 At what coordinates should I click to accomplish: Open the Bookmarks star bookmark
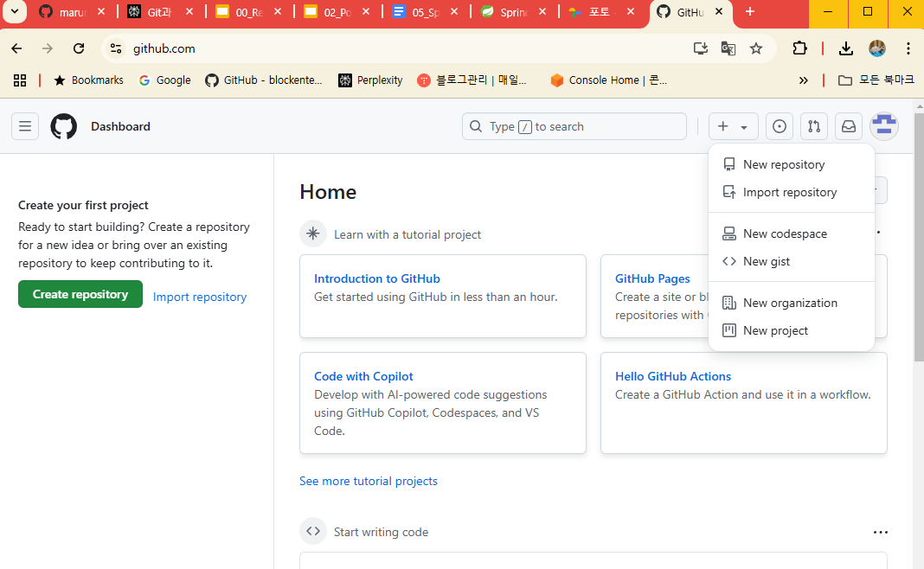coord(88,80)
